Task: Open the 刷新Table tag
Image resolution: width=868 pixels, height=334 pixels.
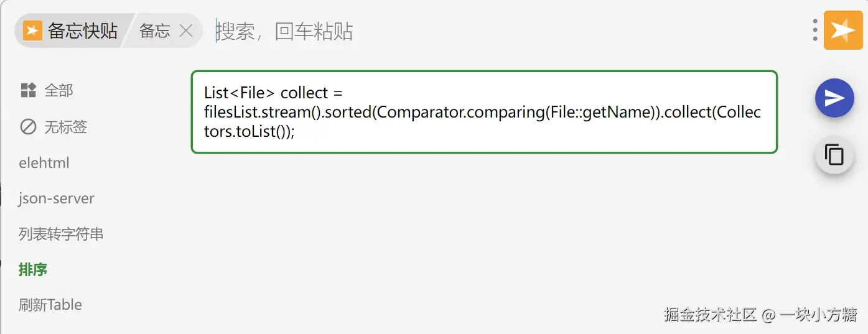Action: click(50, 305)
